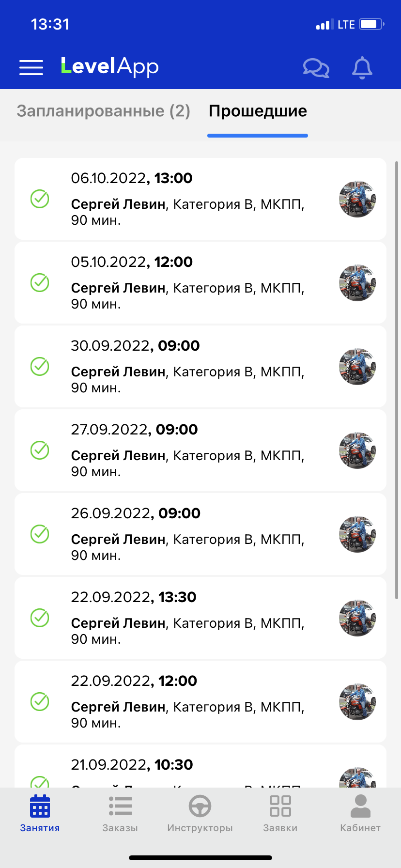401x868 pixels.
Task: Select the Прошедшие tab
Action: pos(258,111)
